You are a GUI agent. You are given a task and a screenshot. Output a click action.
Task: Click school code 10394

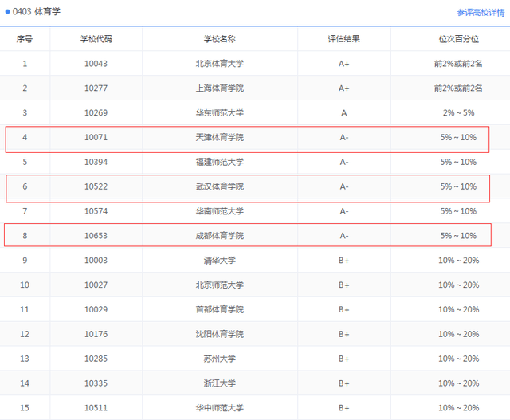point(96,162)
